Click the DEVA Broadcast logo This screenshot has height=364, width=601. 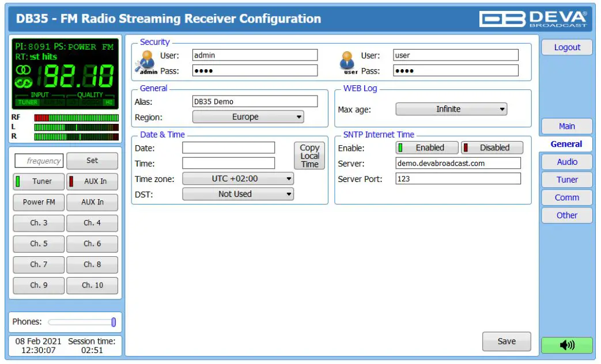click(x=532, y=18)
